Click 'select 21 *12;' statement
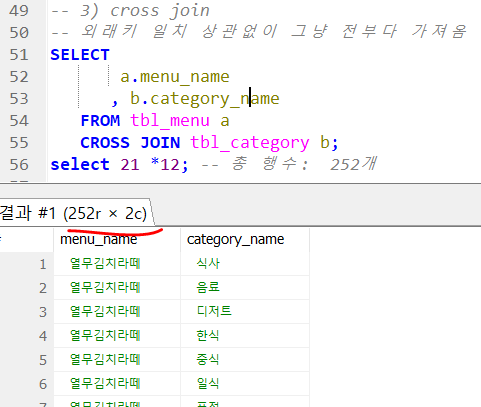The width and height of the screenshot is (481, 407). (119, 165)
